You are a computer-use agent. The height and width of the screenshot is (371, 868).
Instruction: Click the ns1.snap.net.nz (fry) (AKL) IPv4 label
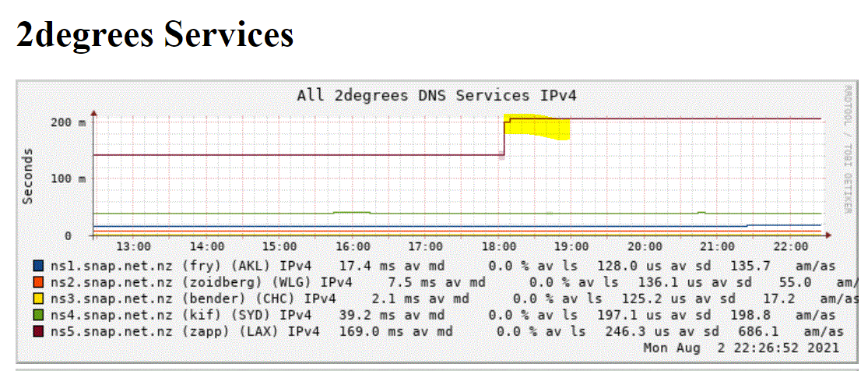pyautogui.click(x=181, y=267)
